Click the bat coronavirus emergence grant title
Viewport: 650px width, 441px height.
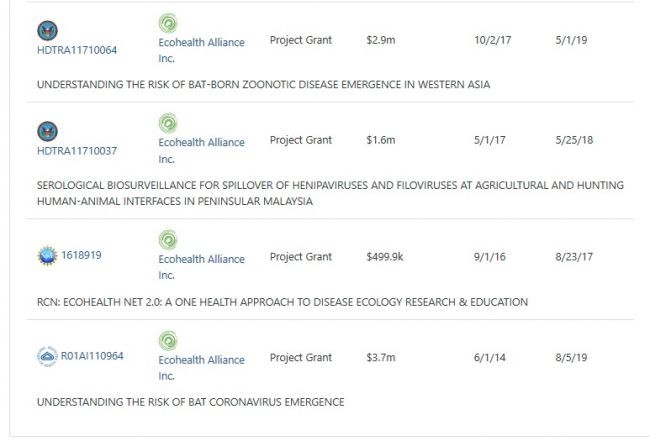[x=190, y=402]
